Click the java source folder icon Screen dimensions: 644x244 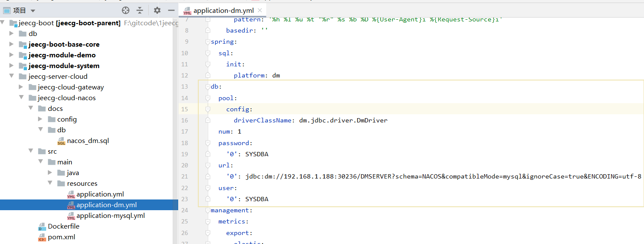61,173
